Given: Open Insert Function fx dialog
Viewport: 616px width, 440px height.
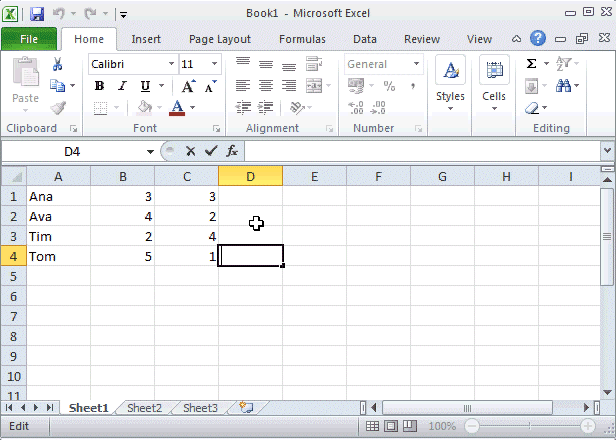Looking at the screenshot, I should pyautogui.click(x=232, y=151).
